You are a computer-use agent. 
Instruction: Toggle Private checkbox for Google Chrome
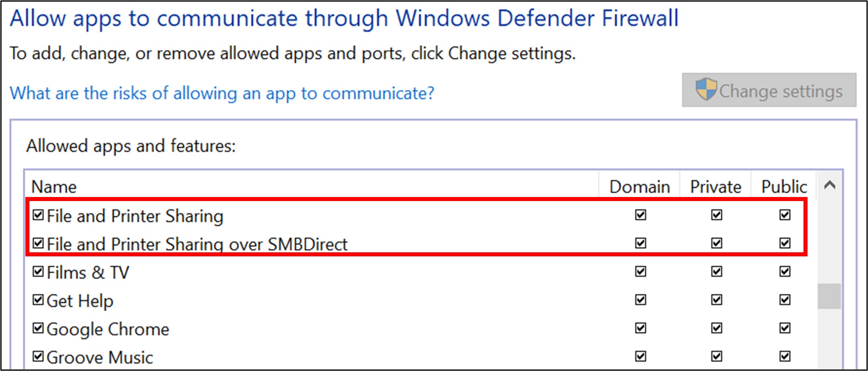click(716, 328)
